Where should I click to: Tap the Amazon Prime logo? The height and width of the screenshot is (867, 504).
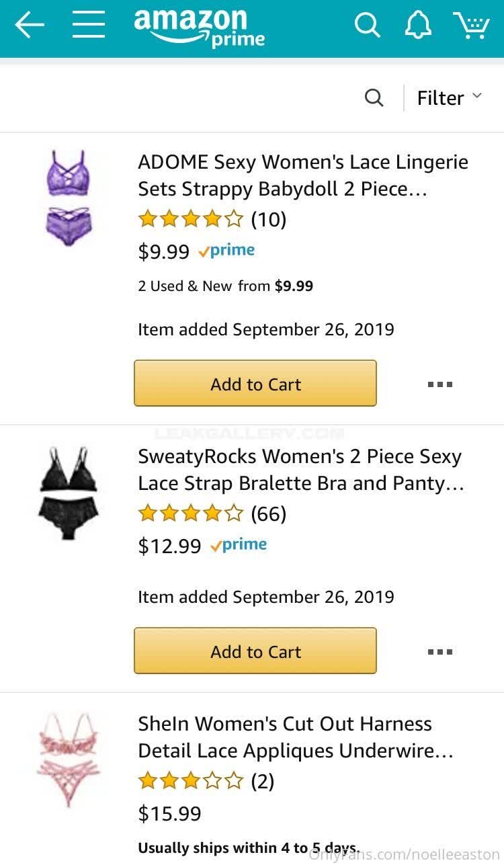199,28
